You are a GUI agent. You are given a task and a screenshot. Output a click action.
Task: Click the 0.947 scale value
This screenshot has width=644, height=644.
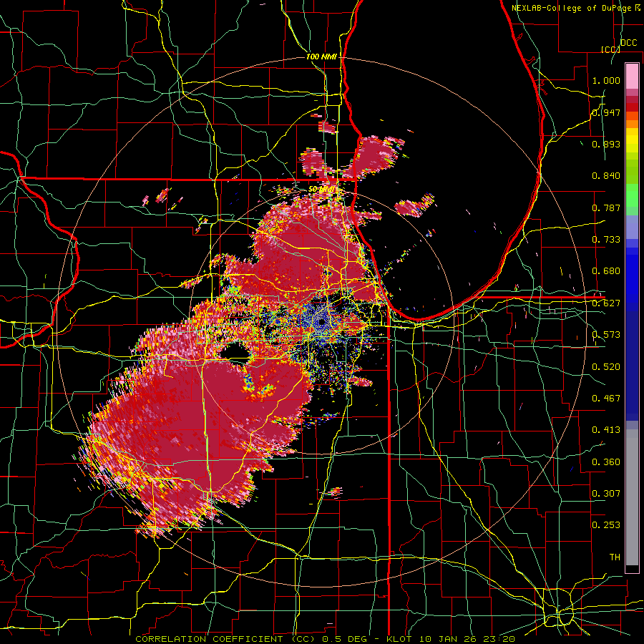coord(606,112)
